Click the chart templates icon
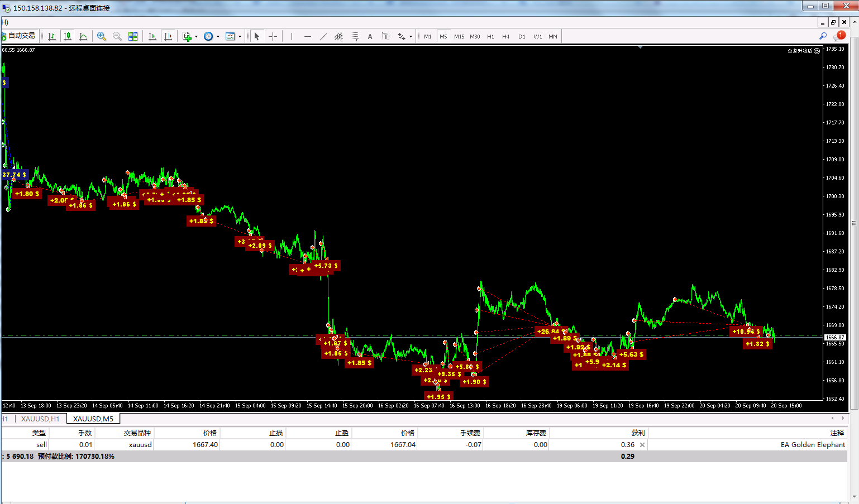The height and width of the screenshot is (504, 859). pos(230,36)
